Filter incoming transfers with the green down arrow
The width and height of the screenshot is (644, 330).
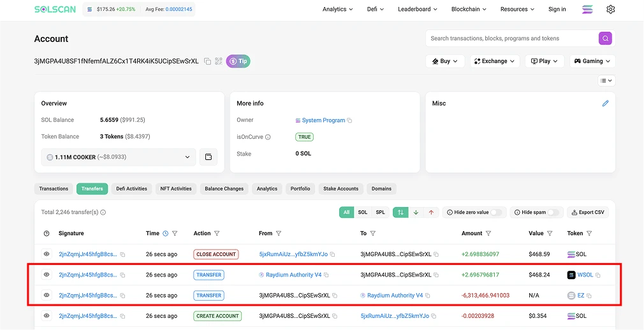pos(416,212)
